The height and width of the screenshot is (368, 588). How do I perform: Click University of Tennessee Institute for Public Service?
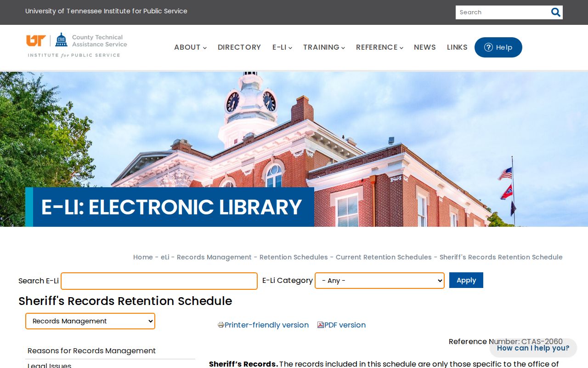pos(106,11)
